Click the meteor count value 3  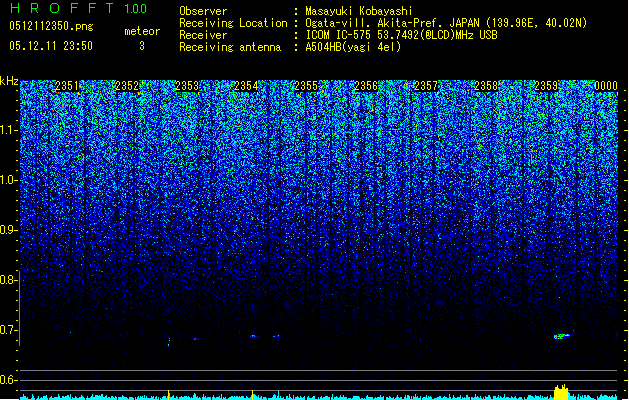[x=142, y=46]
